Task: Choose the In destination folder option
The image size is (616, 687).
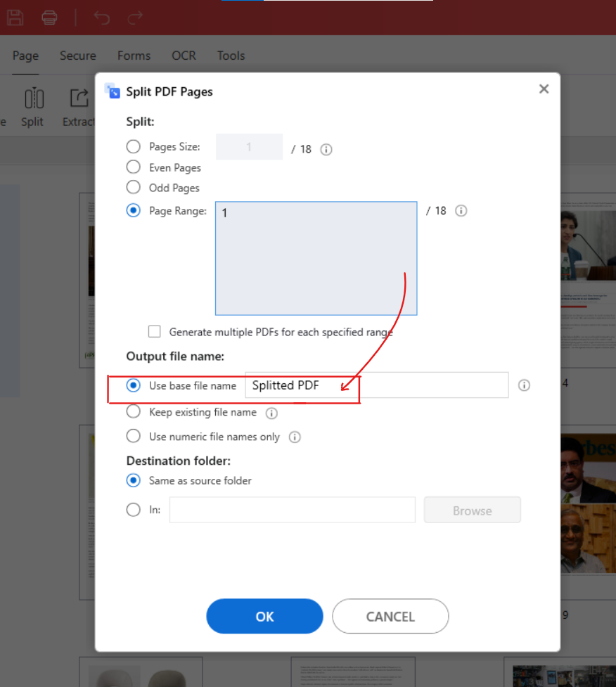Action: (x=133, y=509)
